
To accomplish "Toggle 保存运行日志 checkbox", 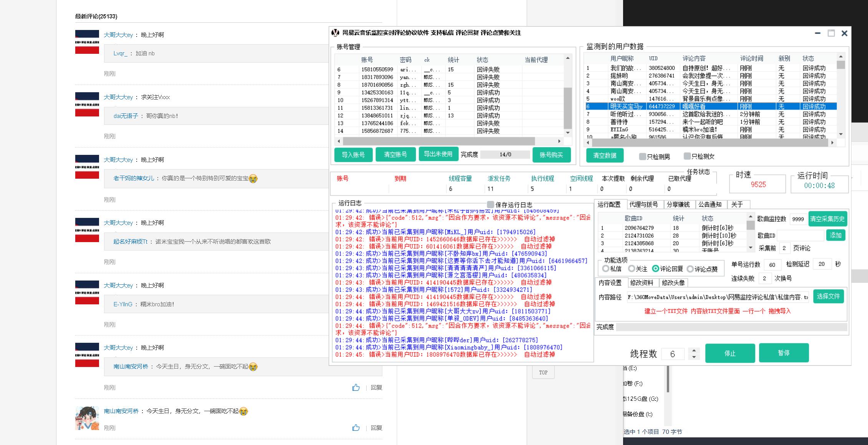I will [490, 204].
